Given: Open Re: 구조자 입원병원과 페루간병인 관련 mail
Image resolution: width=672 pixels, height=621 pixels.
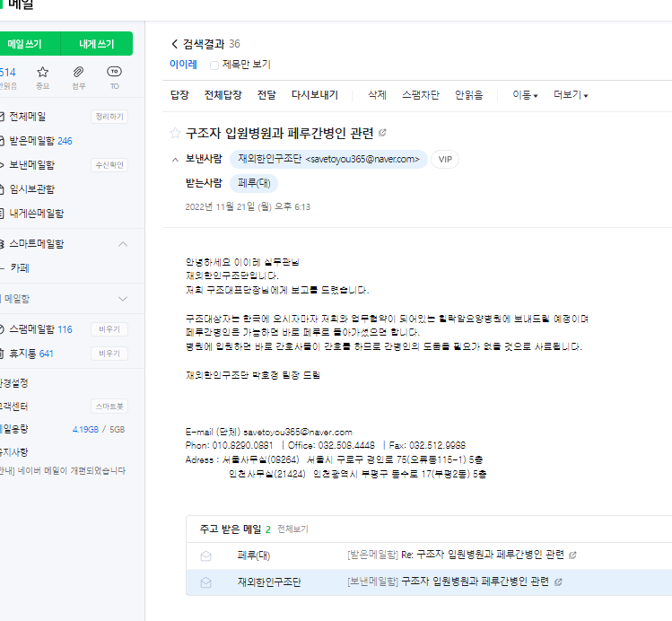Looking at the screenshot, I should pos(483,555).
